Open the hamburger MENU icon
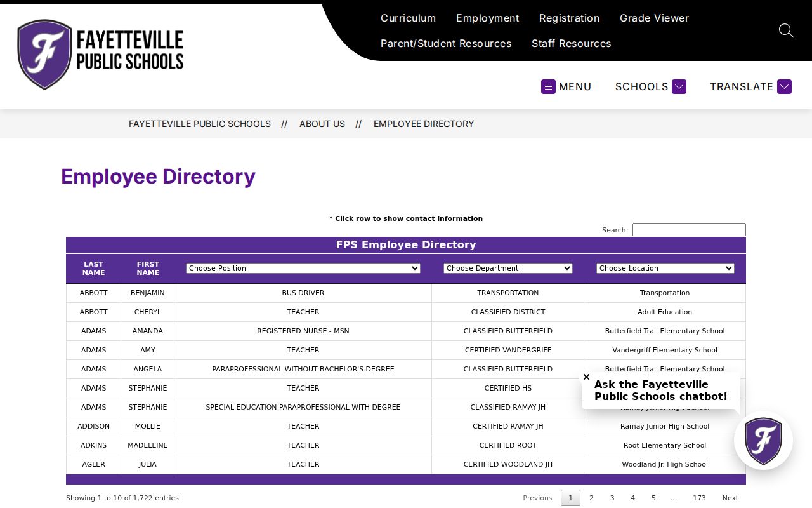Viewport: 812px width, 508px height. (x=548, y=86)
